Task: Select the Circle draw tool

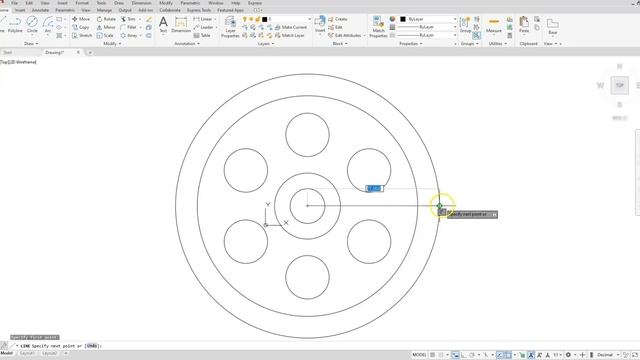Action: (32, 24)
